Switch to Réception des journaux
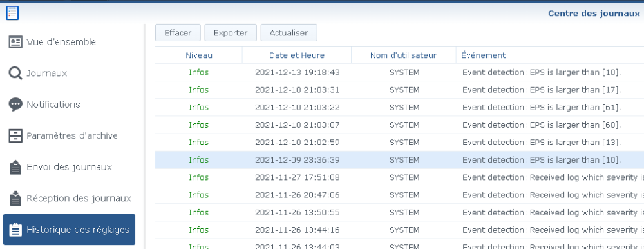 pos(69,199)
